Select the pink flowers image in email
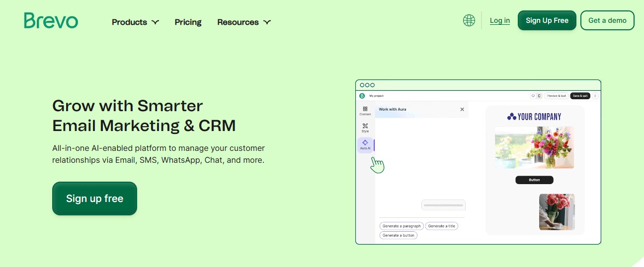 pyautogui.click(x=557, y=212)
